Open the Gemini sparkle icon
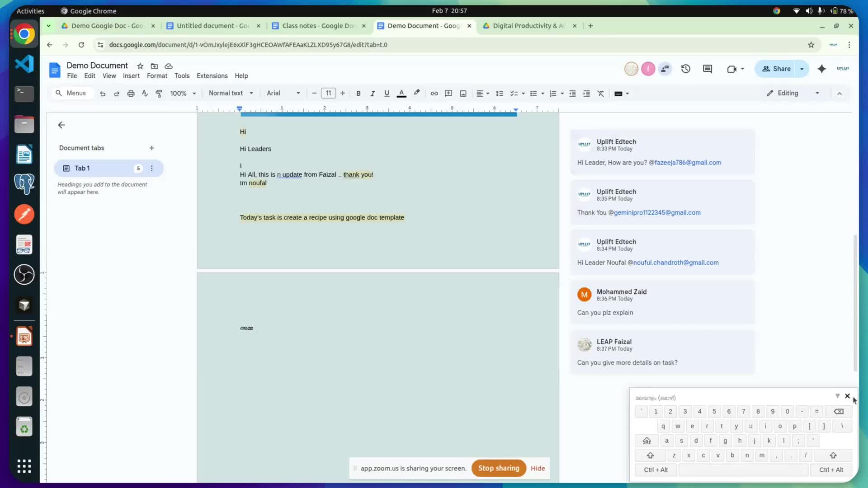Image resolution: width=868 pixels, height=488 pixels. click(x=821, y=69)
